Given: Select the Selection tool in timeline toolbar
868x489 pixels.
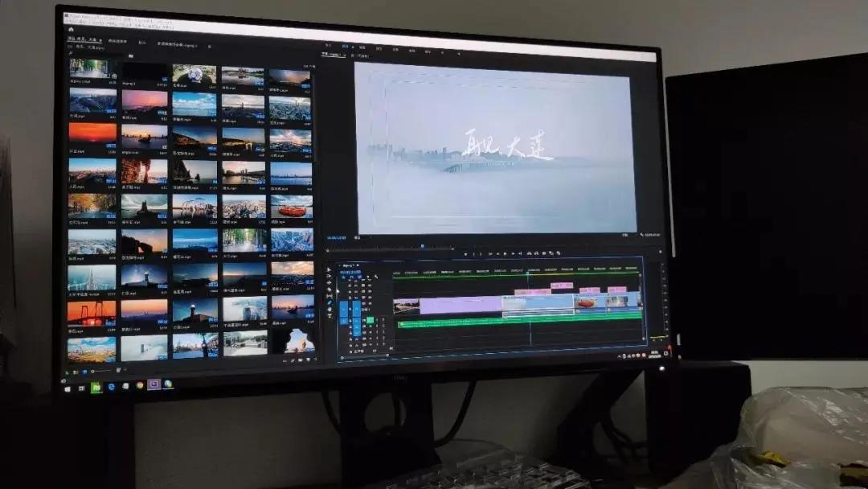Looking at the screenshot, I should point(328,270).
